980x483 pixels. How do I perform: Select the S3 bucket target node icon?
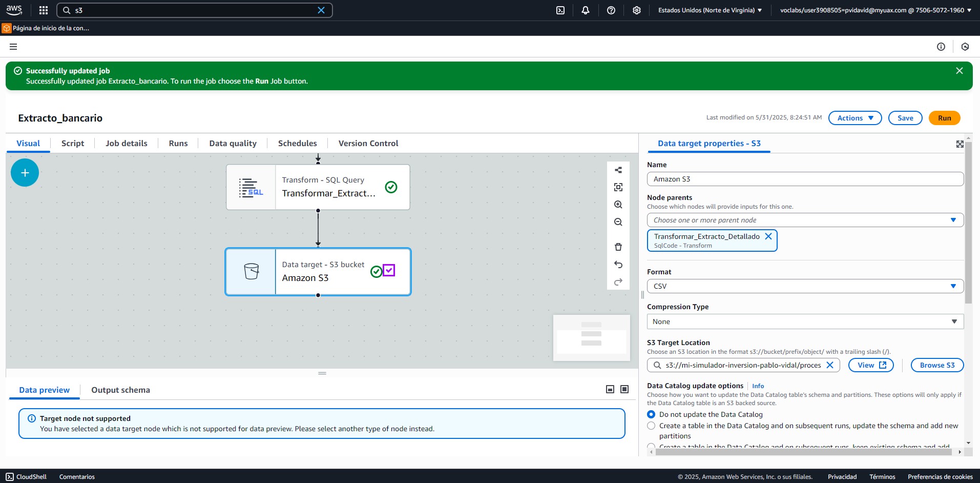point(251,271)
